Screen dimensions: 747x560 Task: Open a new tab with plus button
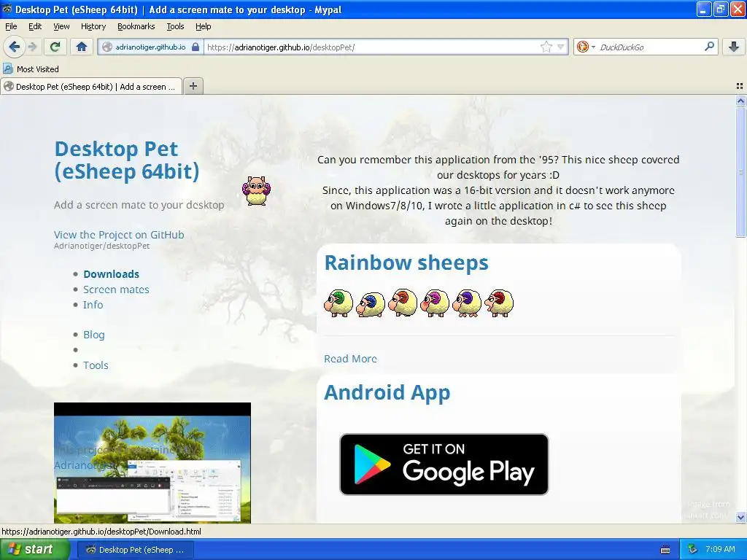pyautogui.click(x=193, y=86)
